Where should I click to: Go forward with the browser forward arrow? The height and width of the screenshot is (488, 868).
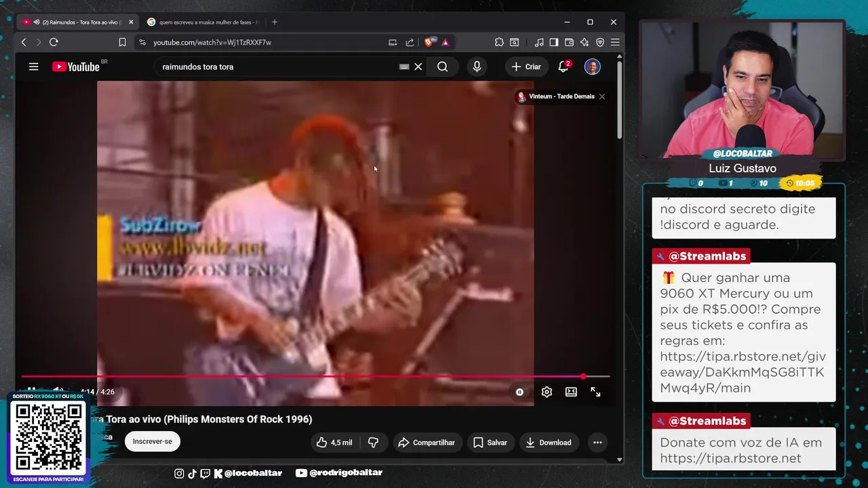click(38, 42)
